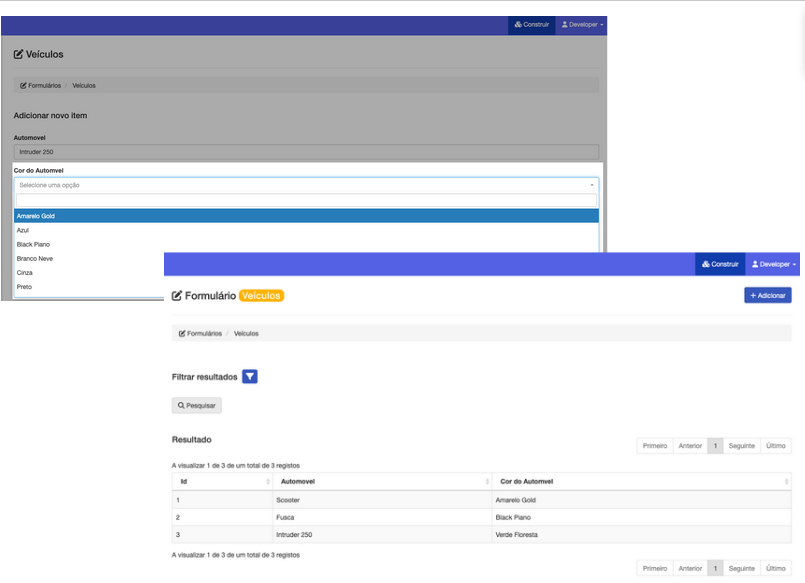This screenshot has height=583, width=805.
Task: Click the blue filter funnel icon
Action: click(x=250, y=377)
